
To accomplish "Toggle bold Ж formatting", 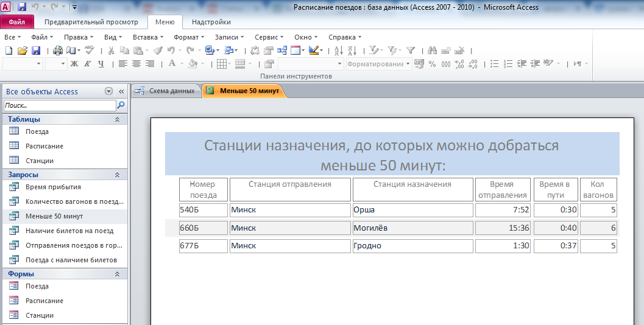I will coord(74,64).
